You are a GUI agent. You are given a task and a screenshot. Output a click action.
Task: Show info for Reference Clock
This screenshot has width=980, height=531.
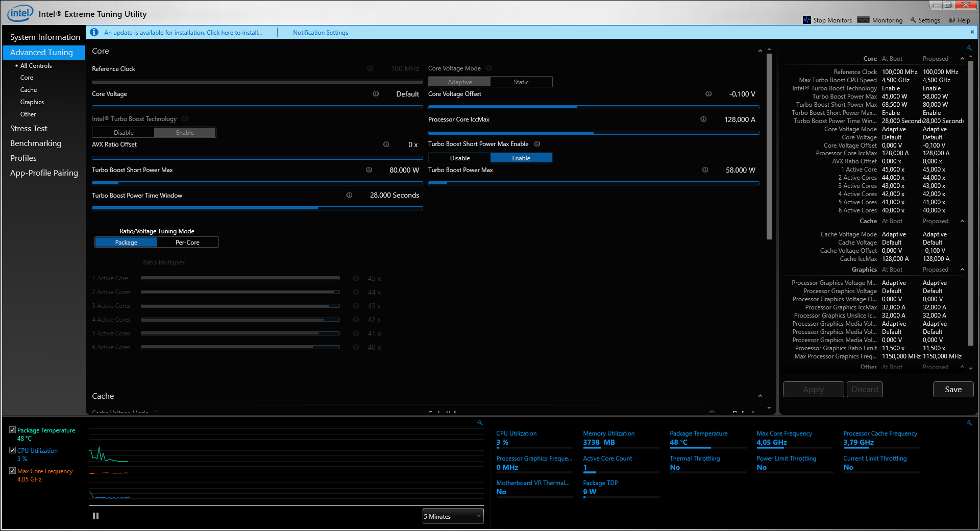click(x=370, y=68)
